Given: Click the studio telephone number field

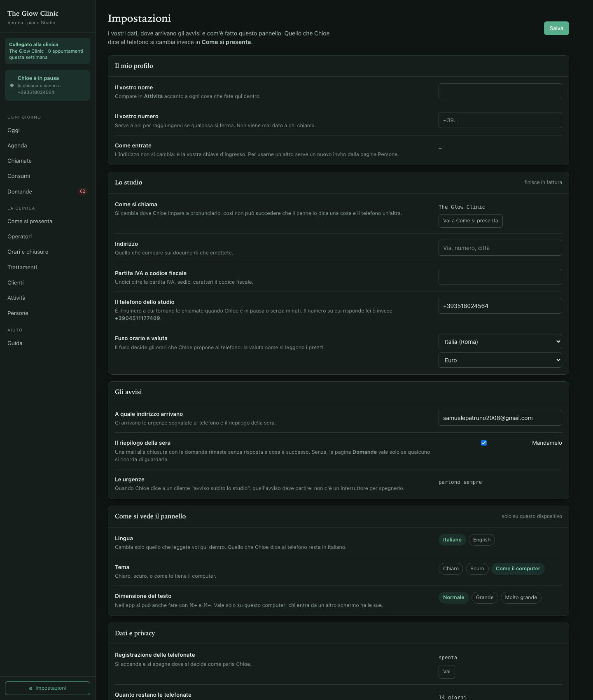Looking at the screenshot, I should [x=500, y=306].
